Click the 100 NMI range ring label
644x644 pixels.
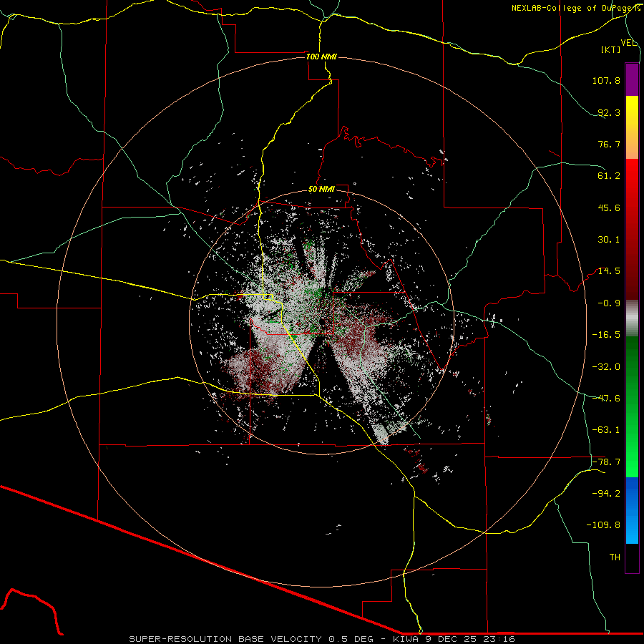(x=321, y=57)
